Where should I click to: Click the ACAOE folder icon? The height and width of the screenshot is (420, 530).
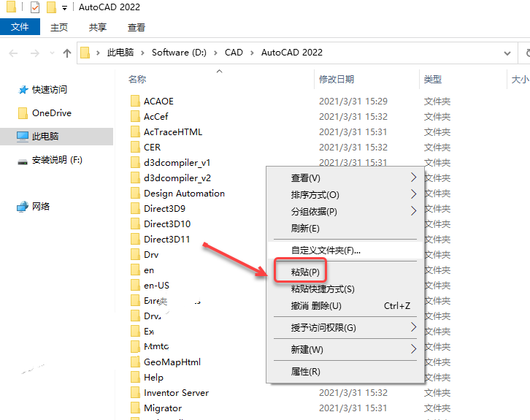135,101
